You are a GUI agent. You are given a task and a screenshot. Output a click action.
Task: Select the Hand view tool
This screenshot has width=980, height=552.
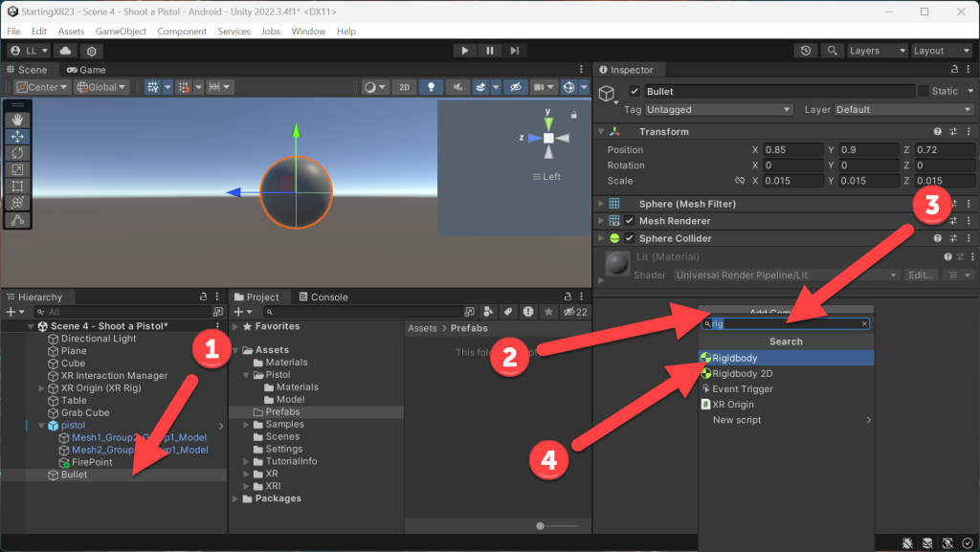pos(17,120)
